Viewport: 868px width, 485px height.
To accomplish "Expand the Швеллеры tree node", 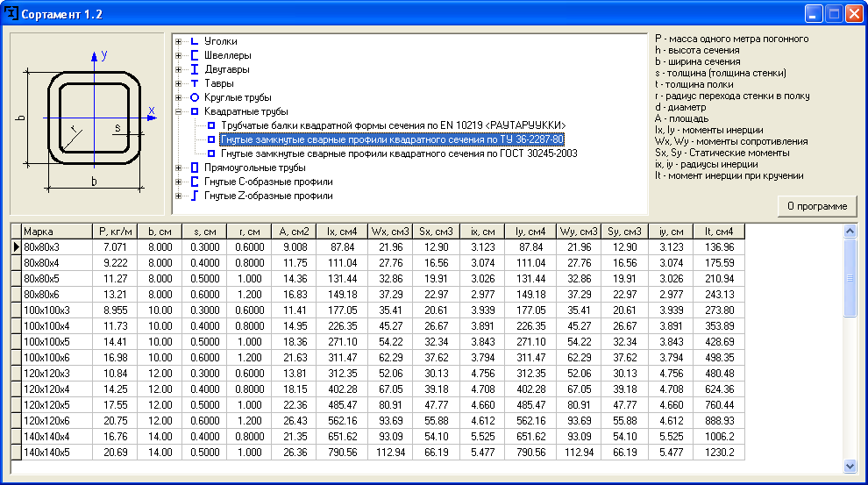I will click(x=178, y=55).
